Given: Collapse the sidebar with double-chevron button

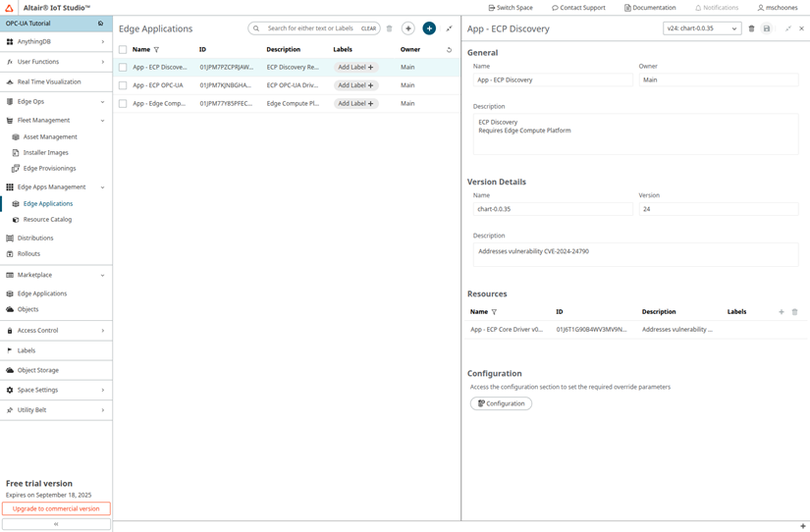Looking at the screenshot, I should pyautogui.click(x=56, y=524).
